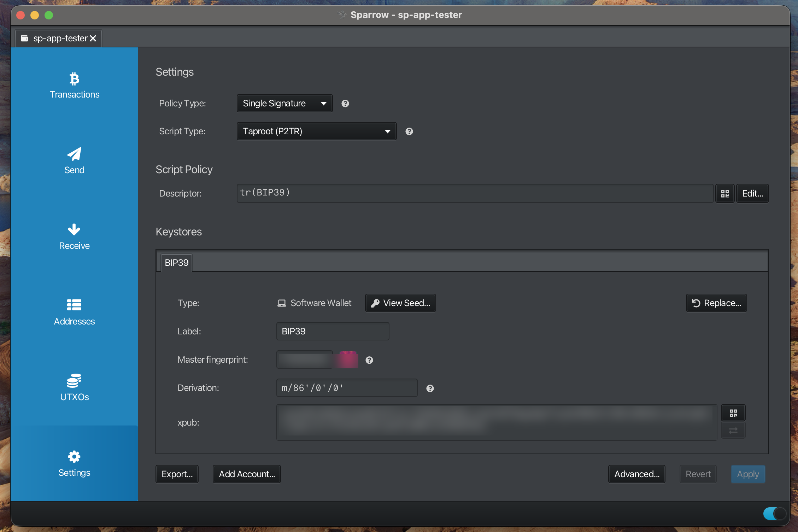
Task: Open wallet Settings via gear icon
Action: tap(74, 463)
